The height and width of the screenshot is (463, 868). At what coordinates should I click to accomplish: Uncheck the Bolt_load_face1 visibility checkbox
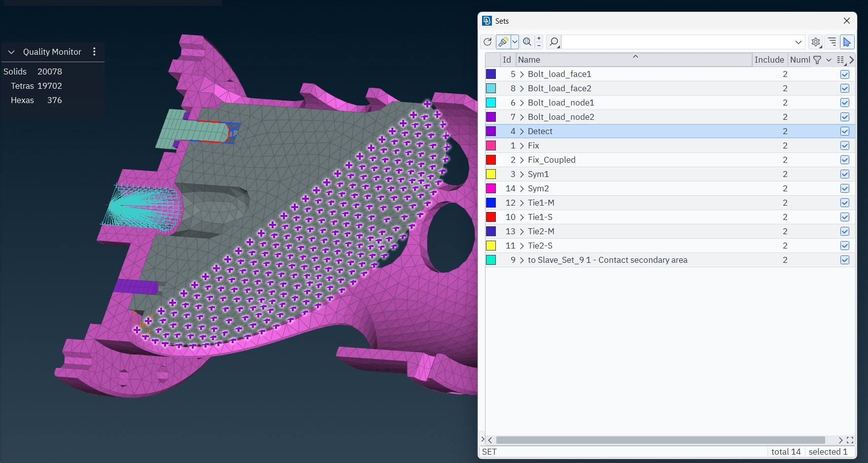[x=845, y=74]
